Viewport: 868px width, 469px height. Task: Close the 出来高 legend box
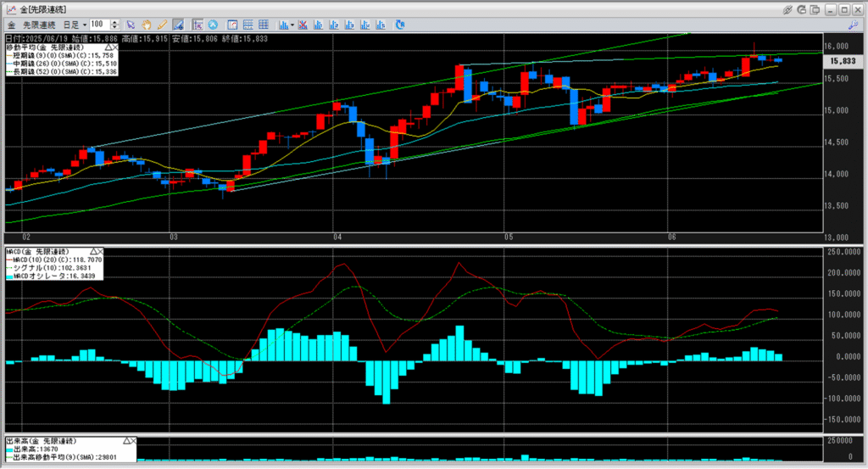click(x=133, y=441)
